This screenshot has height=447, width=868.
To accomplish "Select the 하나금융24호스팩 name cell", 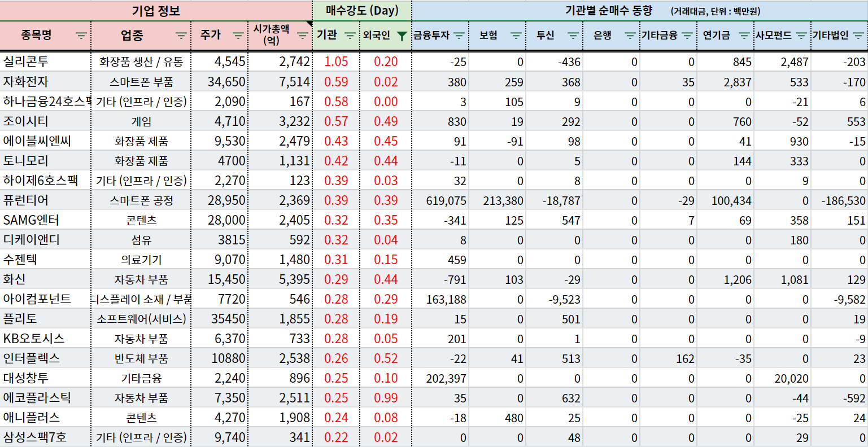I will [45, 101].
